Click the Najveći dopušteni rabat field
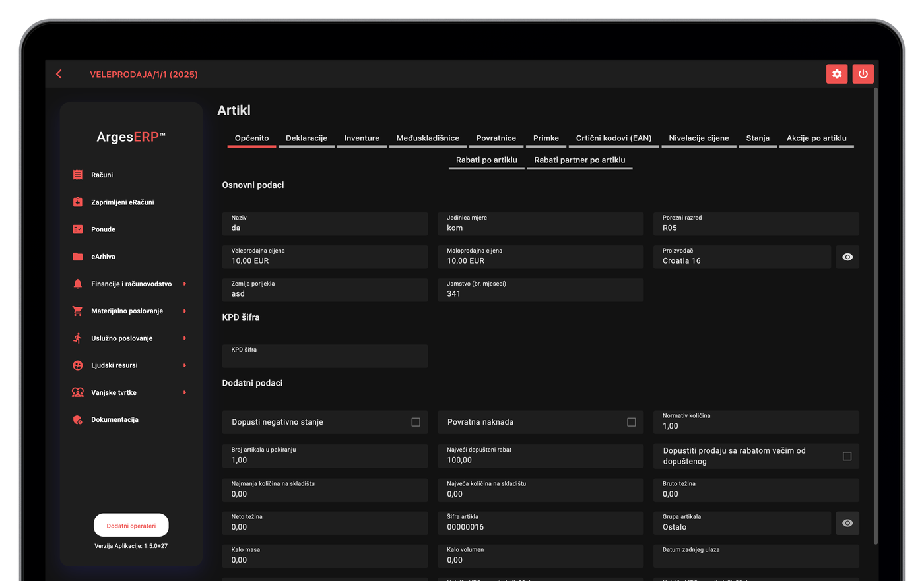 pyautogui.click(x=541, y=456)
